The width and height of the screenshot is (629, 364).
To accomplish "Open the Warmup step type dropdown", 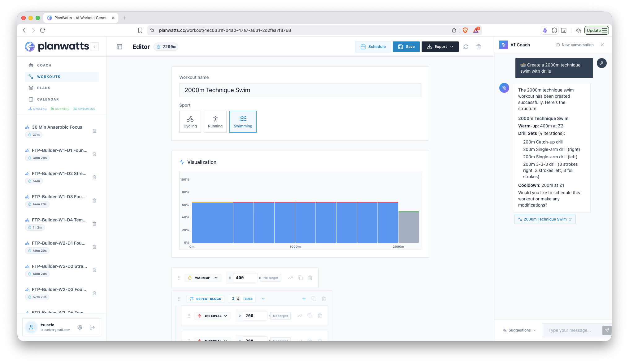I will [x=203, y=278].
